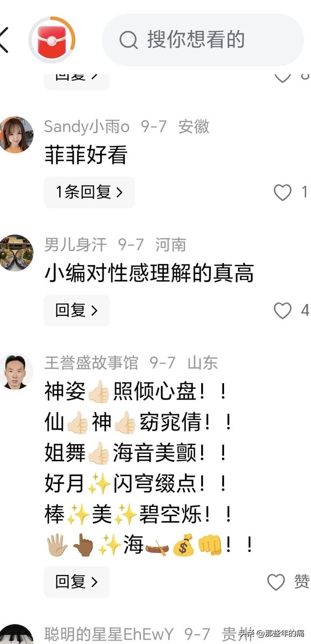Open 男儿身汗's food-photo avatar
Screen dimensions: 311x644
point(16,253)
